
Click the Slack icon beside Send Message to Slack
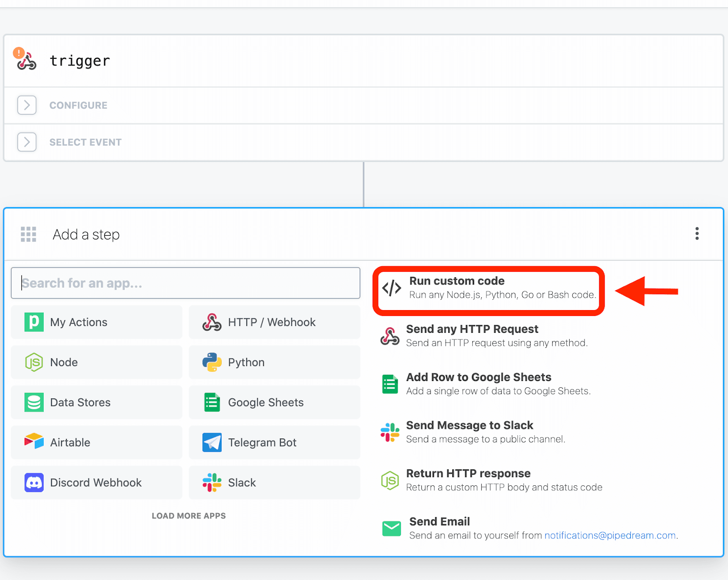point(390,432)
